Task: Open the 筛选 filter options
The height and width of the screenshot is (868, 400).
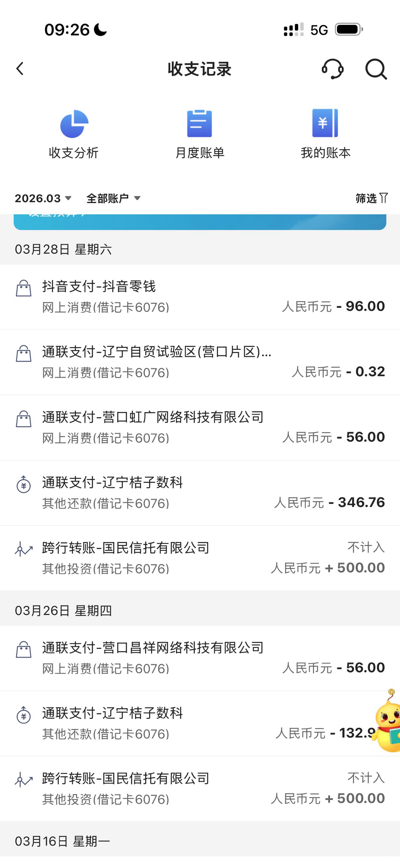Action: 371,198
